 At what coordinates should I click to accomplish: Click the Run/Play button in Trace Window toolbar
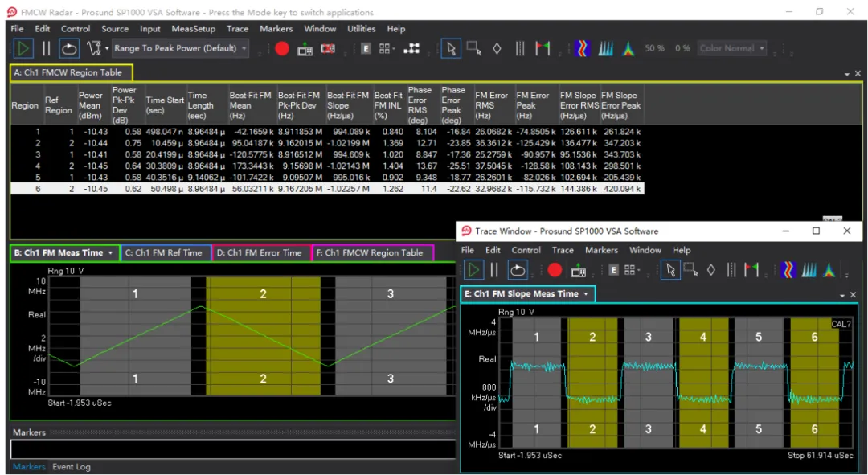tap(473, 270)
